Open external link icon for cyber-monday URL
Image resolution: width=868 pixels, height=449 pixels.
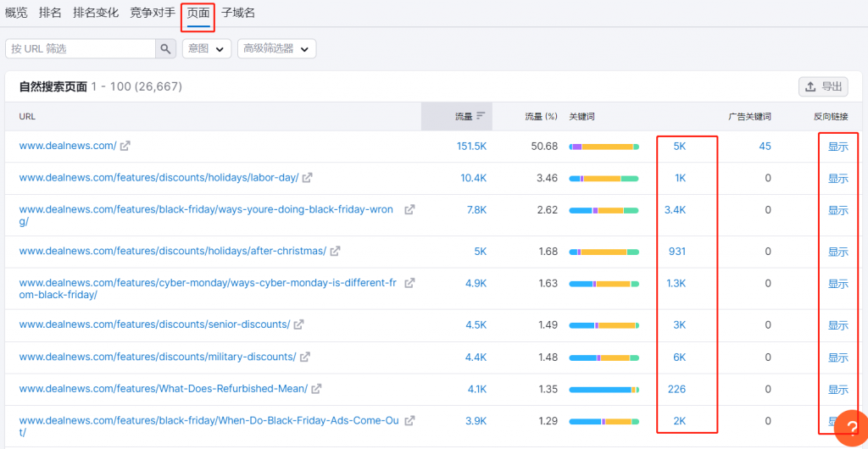409,283
